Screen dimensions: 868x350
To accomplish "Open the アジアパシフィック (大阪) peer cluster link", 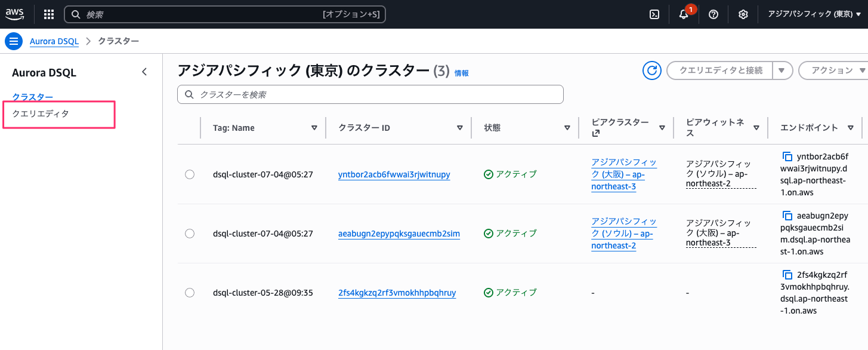I will pos(623,174).
